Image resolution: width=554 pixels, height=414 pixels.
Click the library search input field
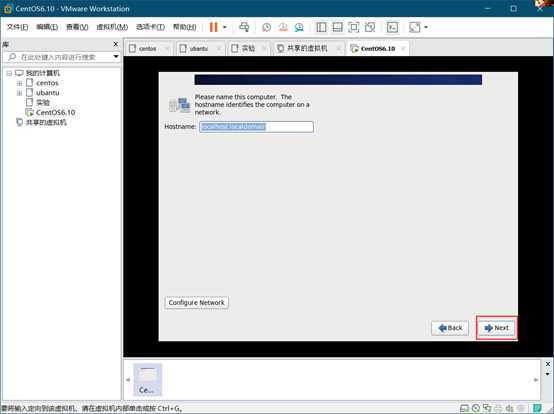(58, 57)
